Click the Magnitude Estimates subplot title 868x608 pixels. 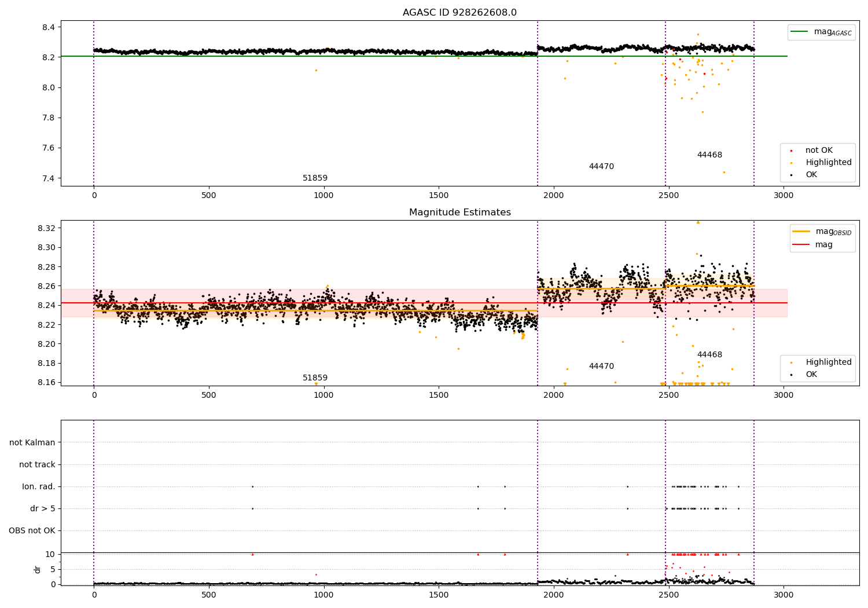(459, 213)
